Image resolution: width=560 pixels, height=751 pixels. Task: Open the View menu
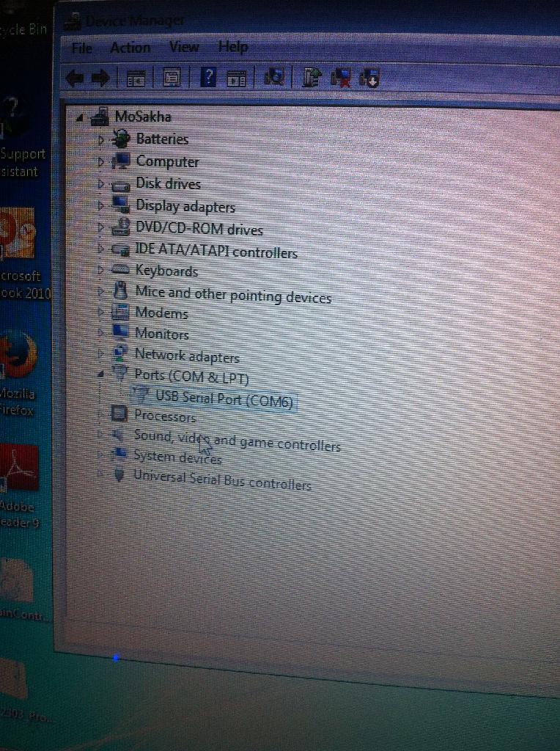(x=184, y=46)
